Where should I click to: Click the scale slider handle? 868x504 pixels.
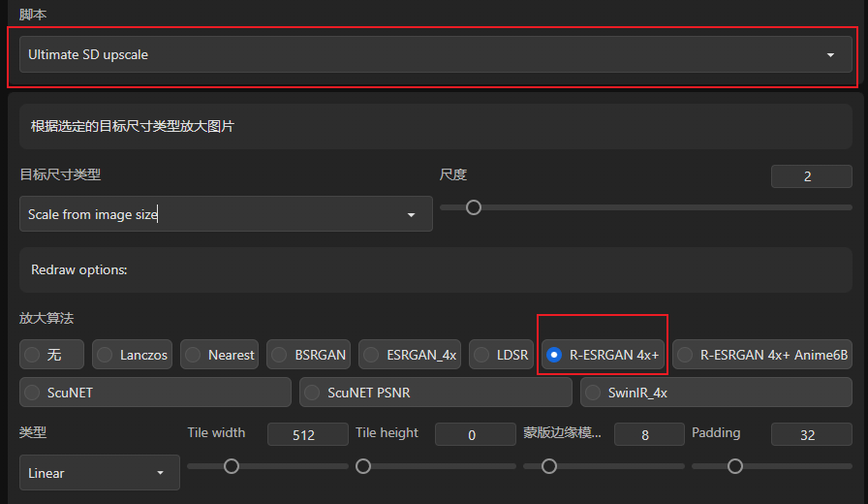(x=474, y=207)
